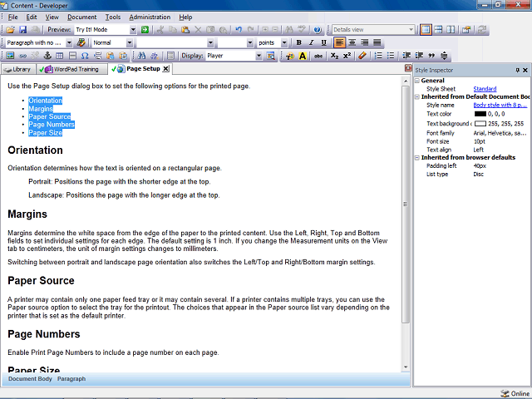Open the Normal format dropdown
The height and width of the screenshot is (399, 532).
tap(130, 42)
